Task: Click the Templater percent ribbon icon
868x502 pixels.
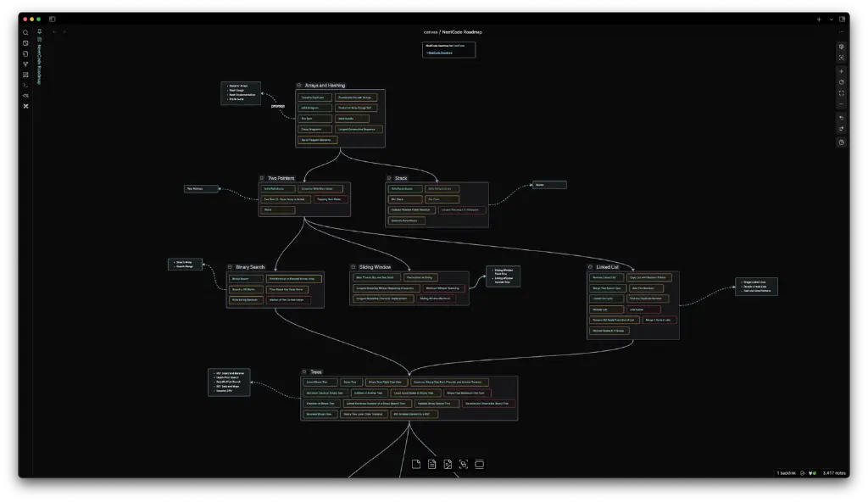Action: (25, 95)
